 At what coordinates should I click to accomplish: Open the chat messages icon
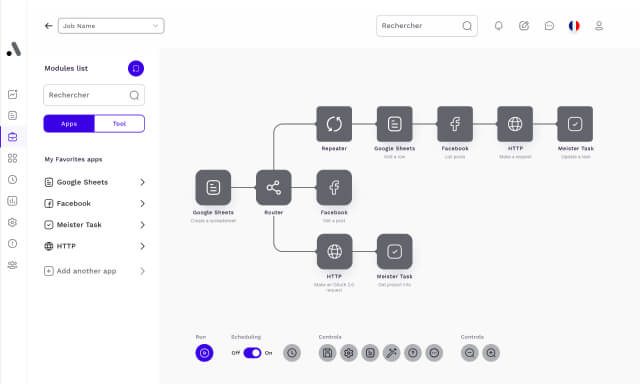549,26
